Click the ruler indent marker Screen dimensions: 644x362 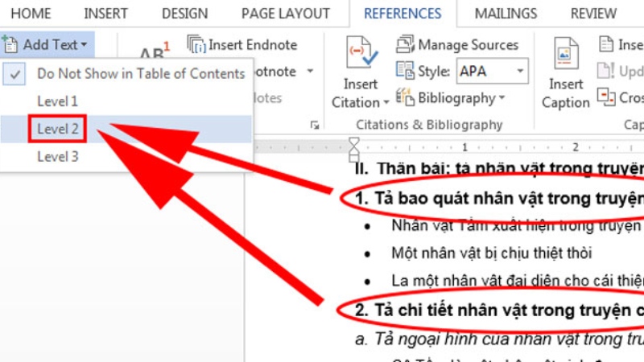coord(353,147)
